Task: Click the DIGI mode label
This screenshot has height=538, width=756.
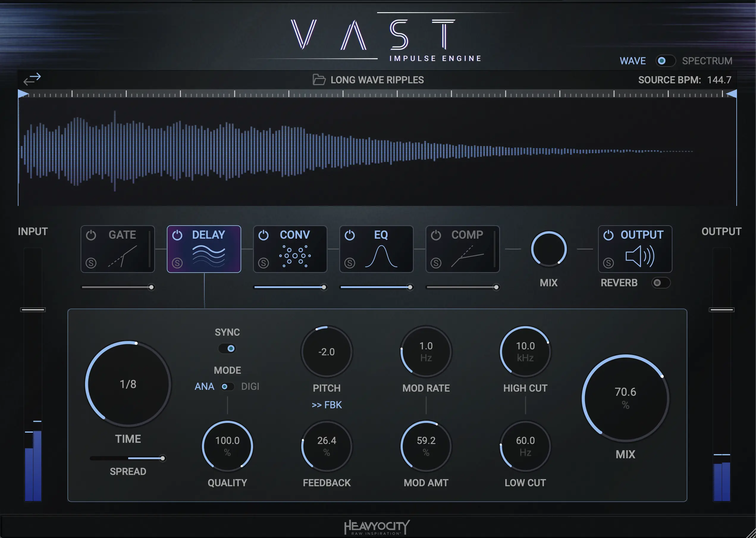Action: (x=250, y=386)
